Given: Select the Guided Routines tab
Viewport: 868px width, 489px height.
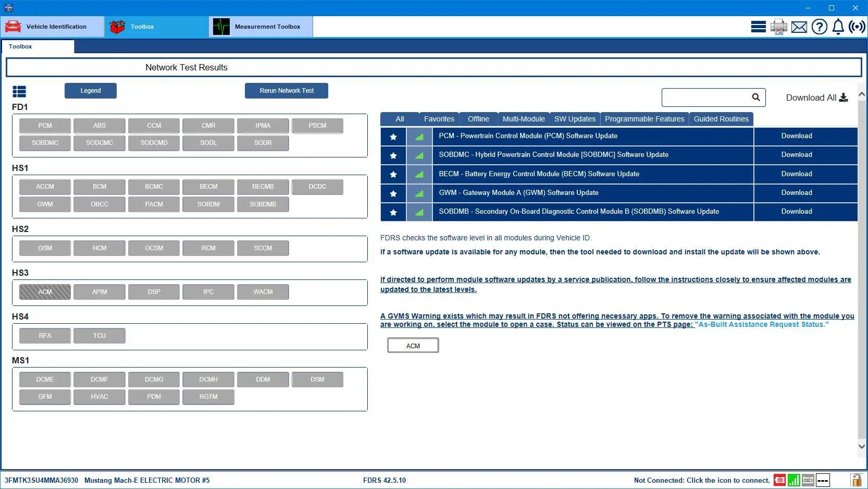Looking at the screenshot, I should 721,119.
